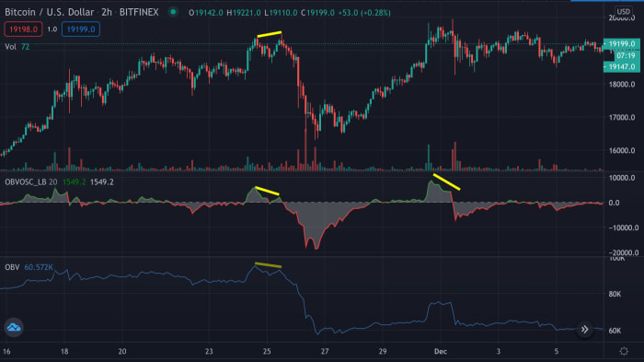Click the 60.572K OBV value
The image size is (644, 362).
(x=39, y=267)
